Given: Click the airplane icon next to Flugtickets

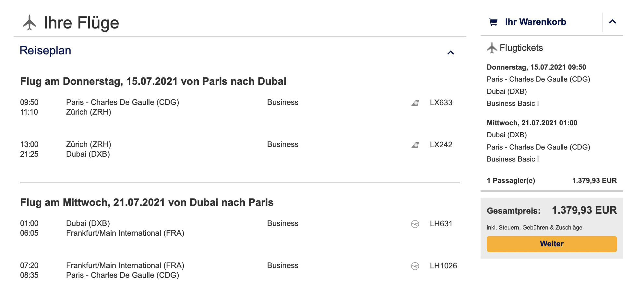Looking at the screenshot, I should pyautogui.click(x=492, y=48).
